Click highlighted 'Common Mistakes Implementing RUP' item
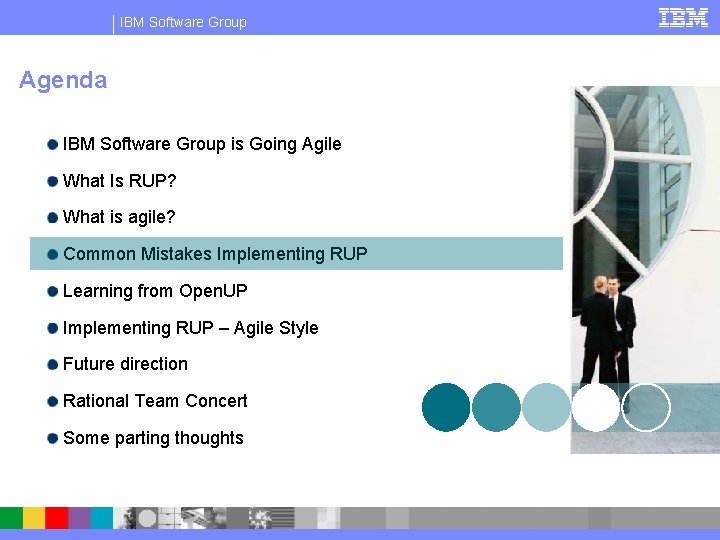720x540 pixels. pyautogui.click(x=296, y=253)
